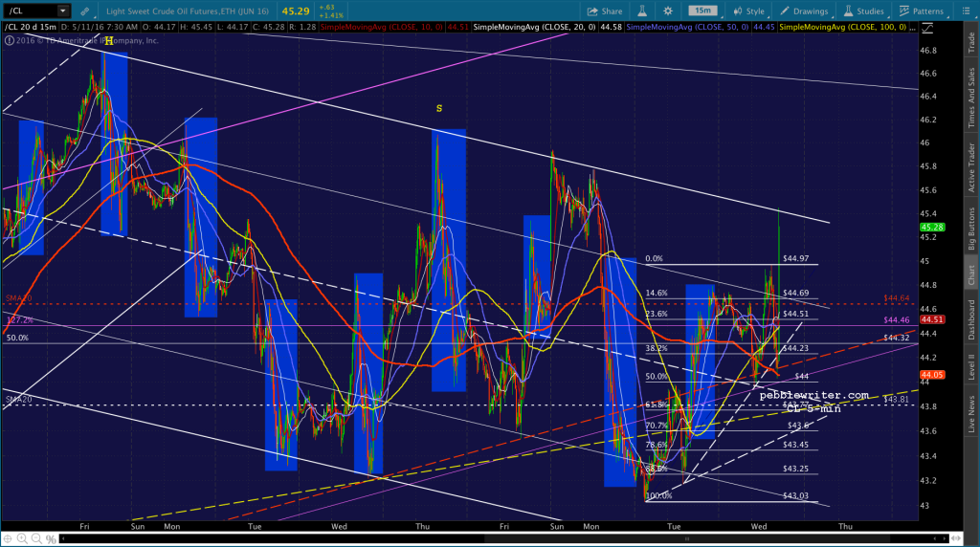This screenshot has height=547, width=980.
Task: Click the $44.46 purple level label
Action: (896, 320)
